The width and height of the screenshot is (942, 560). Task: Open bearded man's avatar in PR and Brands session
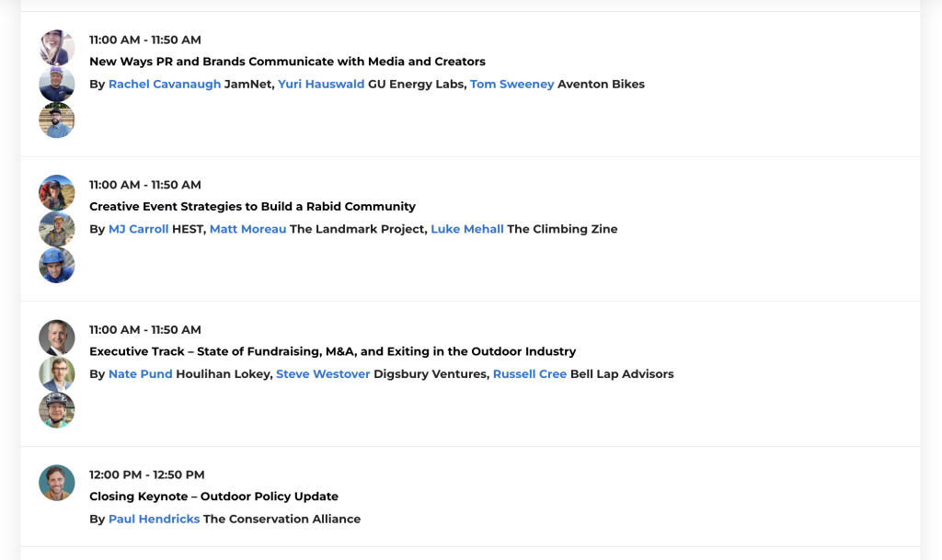pyautogui.click(x=57, y=120)
